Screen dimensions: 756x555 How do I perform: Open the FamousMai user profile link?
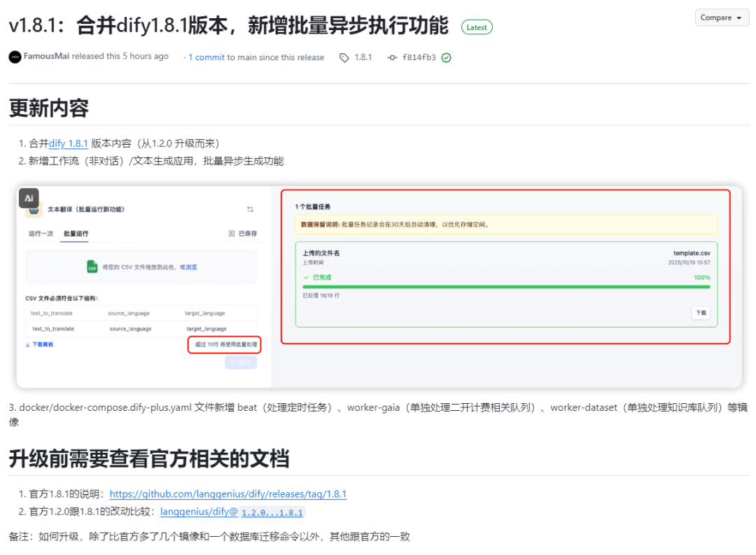point(46,56)
